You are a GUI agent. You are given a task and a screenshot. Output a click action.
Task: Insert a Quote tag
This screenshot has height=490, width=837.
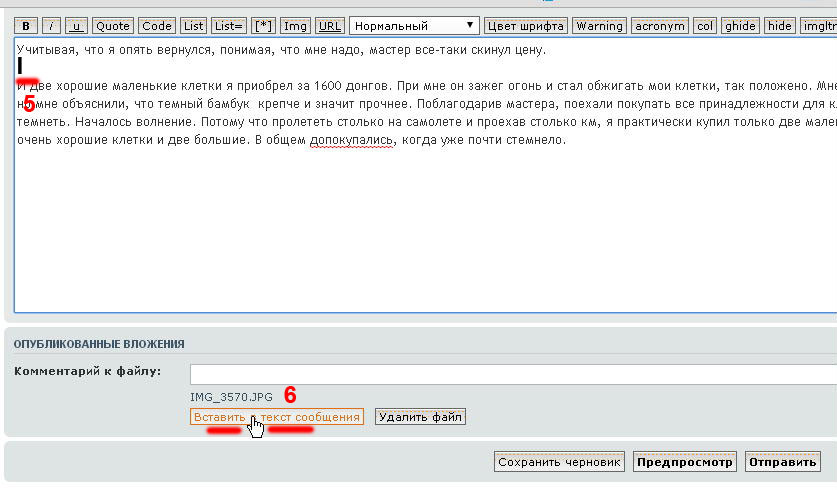click(113, 26)
